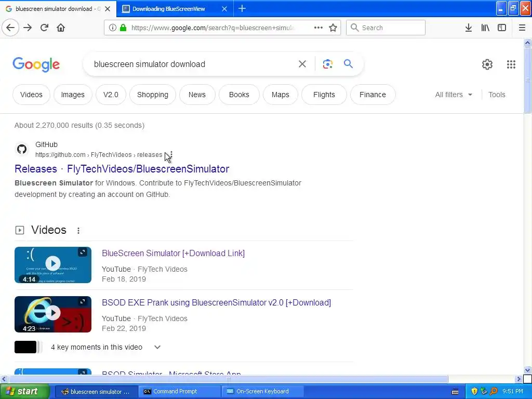Search by image with the Lens icon
Screen dimensions: 532x399
tap(327, 64)
